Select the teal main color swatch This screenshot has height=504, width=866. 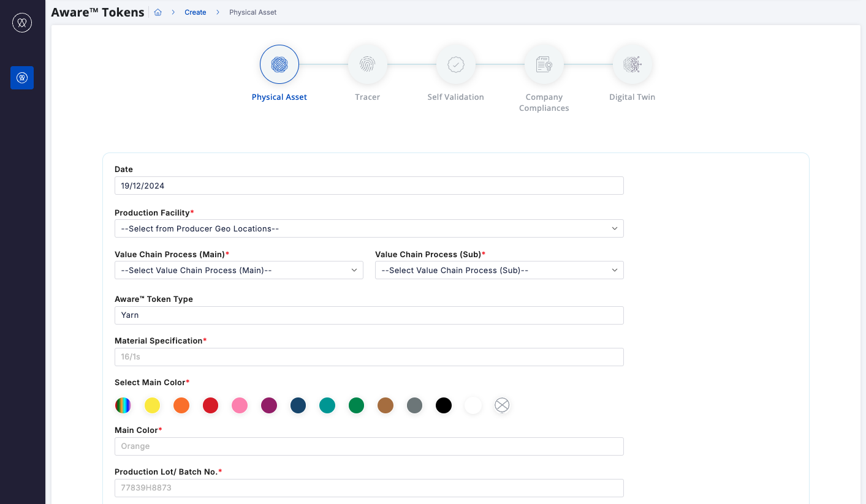pyautogui.click(x=327, y=405)
